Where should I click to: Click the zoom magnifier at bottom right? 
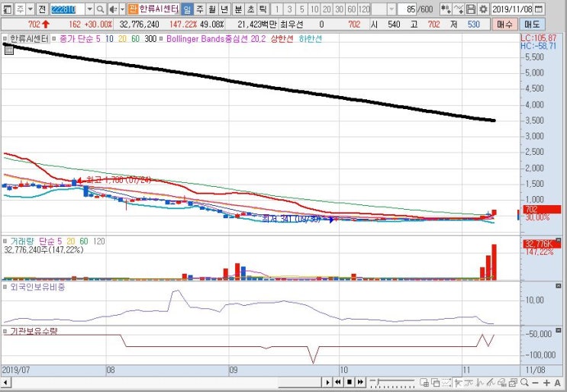(524, 382)
